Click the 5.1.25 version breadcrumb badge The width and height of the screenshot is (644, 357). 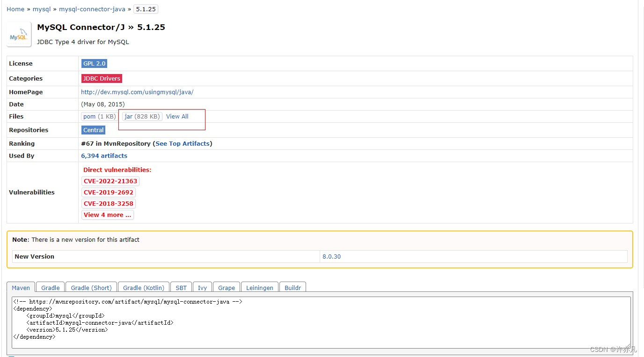[x=146, y=9]
